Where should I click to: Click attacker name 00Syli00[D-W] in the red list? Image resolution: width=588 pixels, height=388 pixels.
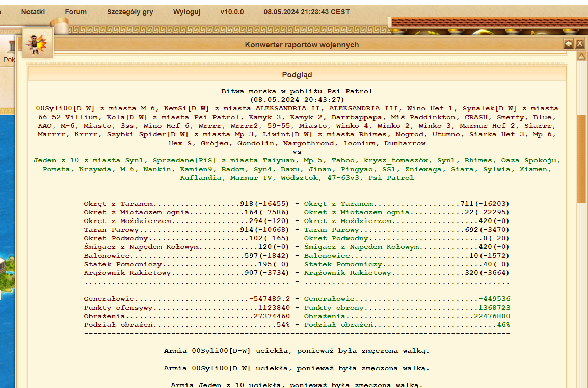65,108
